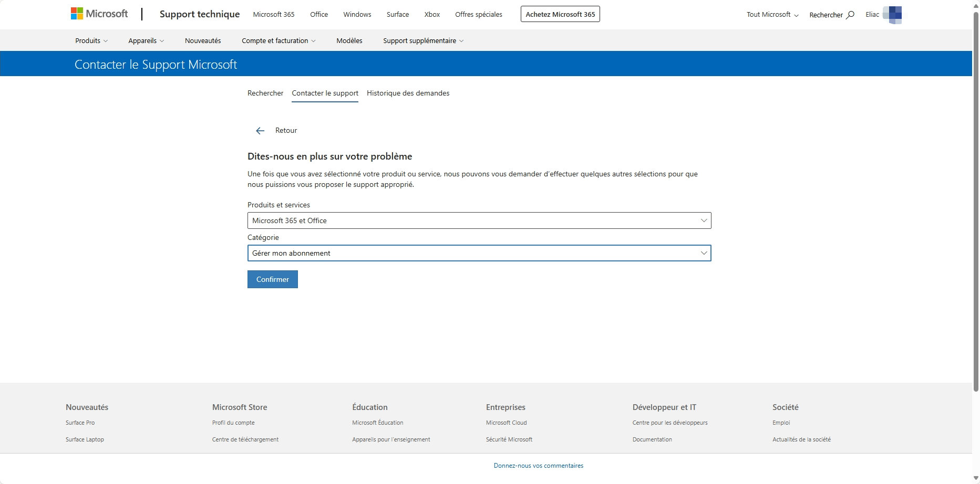The image size is (980, 484).
Task: Click the search magnifier icon
Action: pos(850,15)
